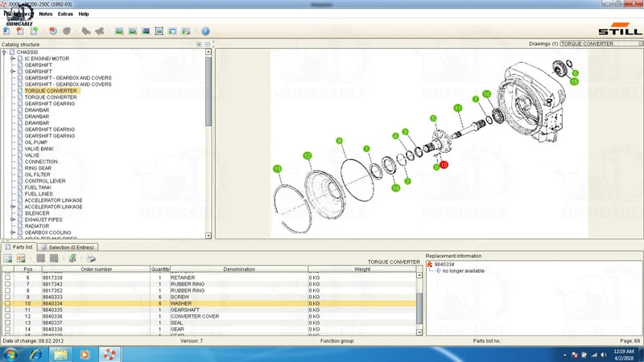This screenshot has height=362, width=644.
Task: Expand the GEARBOX COOLING tree node
Action: [13, 232]
